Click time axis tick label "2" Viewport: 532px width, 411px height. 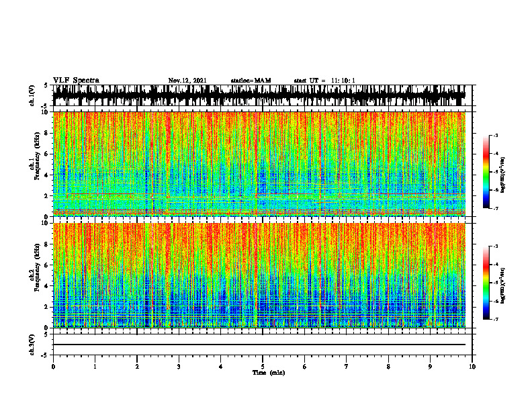(137, 367)
